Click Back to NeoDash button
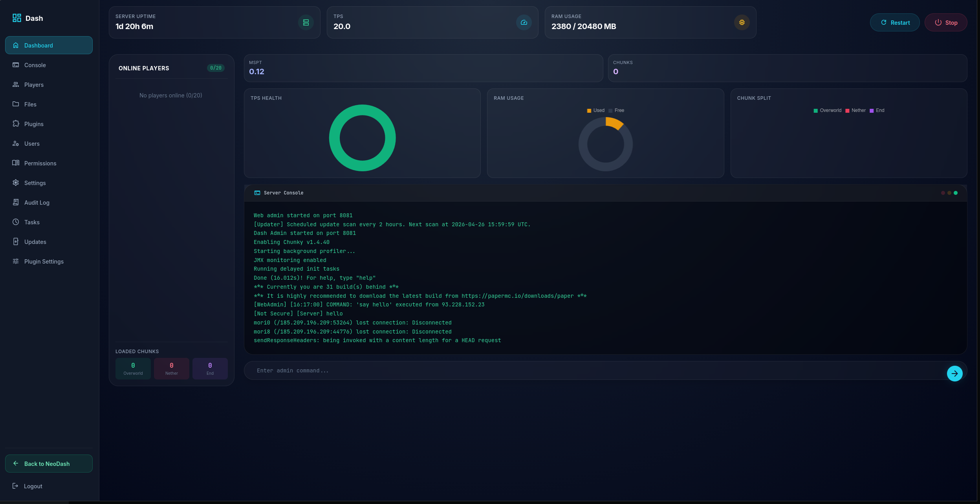Viewport: 980px width, 504px height. (x=49, y=464)
